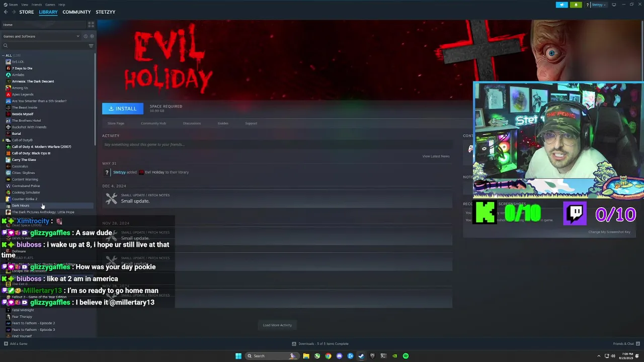This screenshot has width=644, height=362.
Task: Select Dark Hours in the game list
Action: [47, 206]
